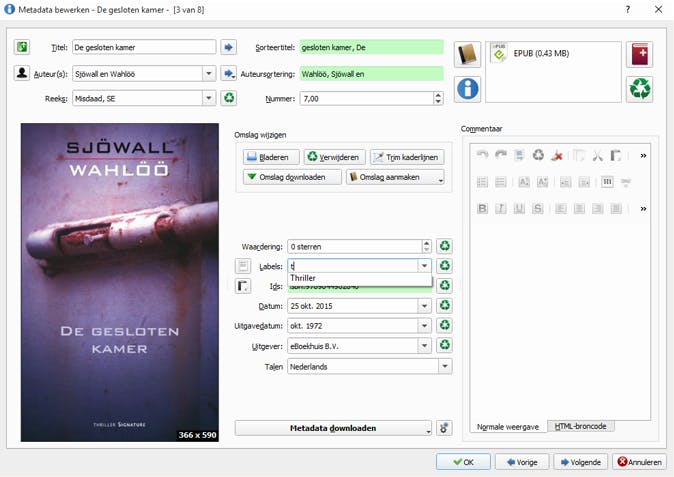Select the Thriller suggestion in Labels list
The width and height of the screenshot is (674, 477).
pyautogui.click(x=359, y=278)
